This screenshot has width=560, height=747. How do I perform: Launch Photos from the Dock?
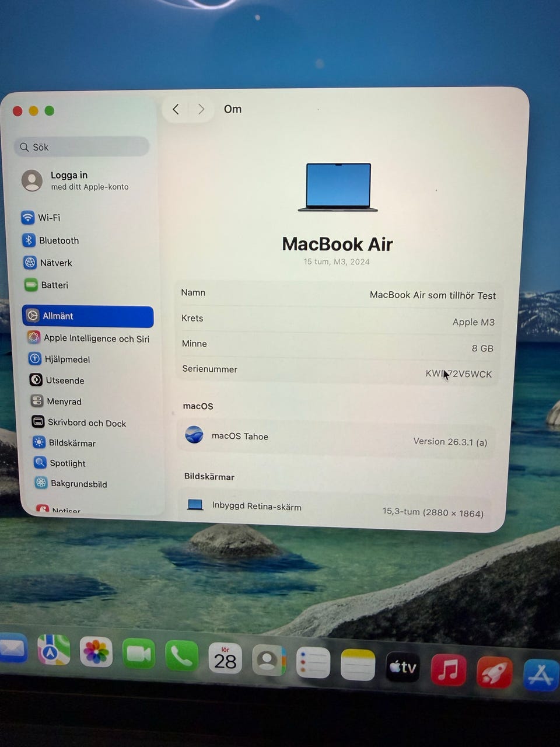tap(96, 652)
